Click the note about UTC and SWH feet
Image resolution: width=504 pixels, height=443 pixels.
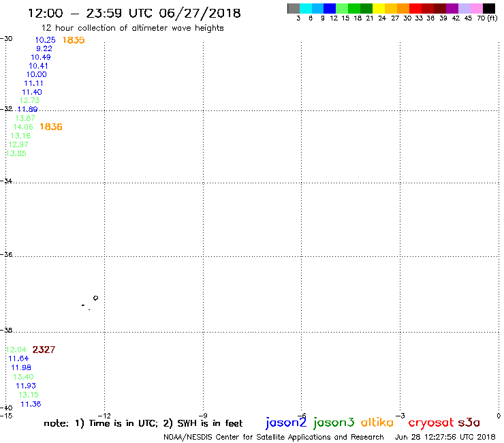[x=143, y=423]
